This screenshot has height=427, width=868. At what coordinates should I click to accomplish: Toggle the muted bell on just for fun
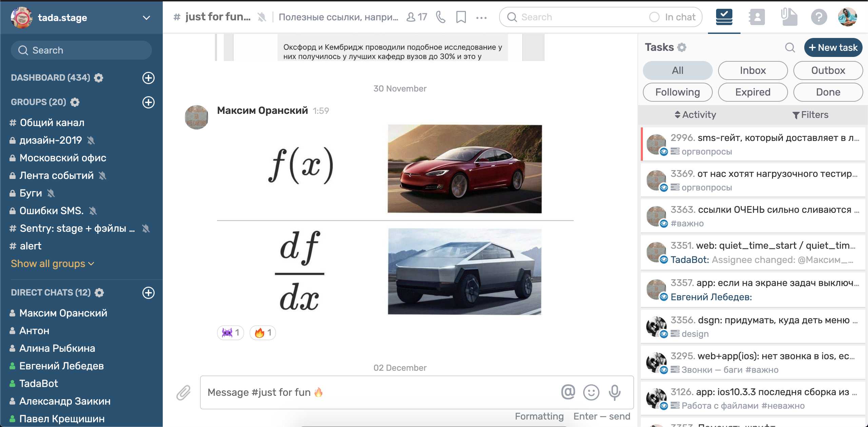262,17
